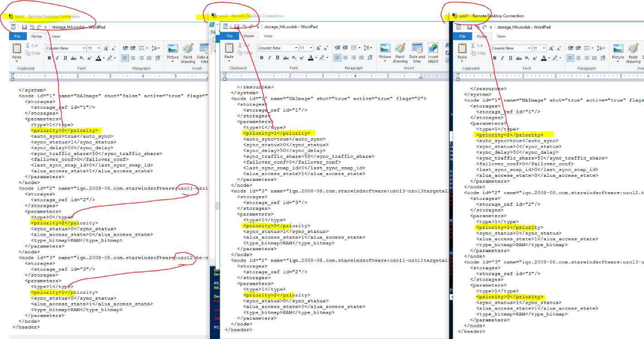The image size is (644, 339).
Task: Click Decrease indent in uzol3 WordPad
Action: 126,48
